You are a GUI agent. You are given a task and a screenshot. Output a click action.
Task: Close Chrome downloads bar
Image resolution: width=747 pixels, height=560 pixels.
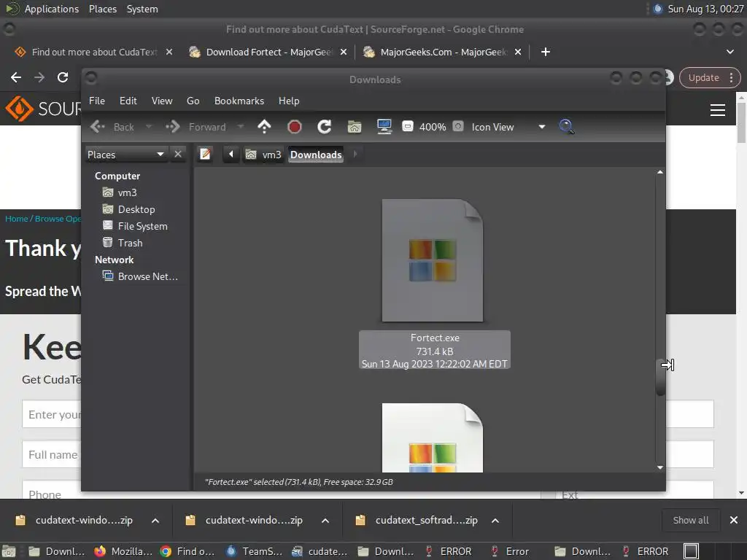(734, 521)
